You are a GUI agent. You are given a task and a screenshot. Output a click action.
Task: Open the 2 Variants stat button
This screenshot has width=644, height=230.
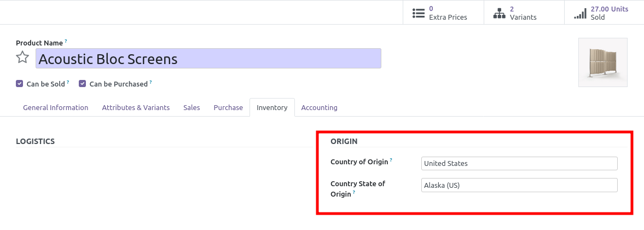tap(523, 13)
